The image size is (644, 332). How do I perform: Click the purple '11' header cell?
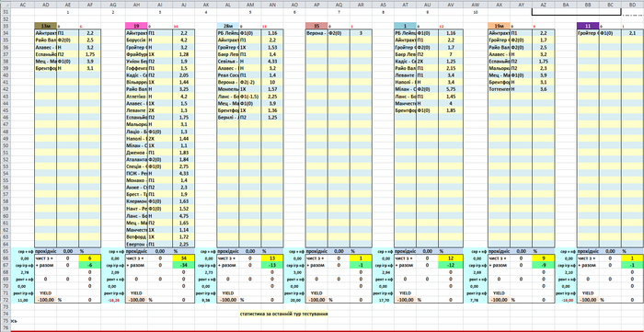click(x=588, y=26)
